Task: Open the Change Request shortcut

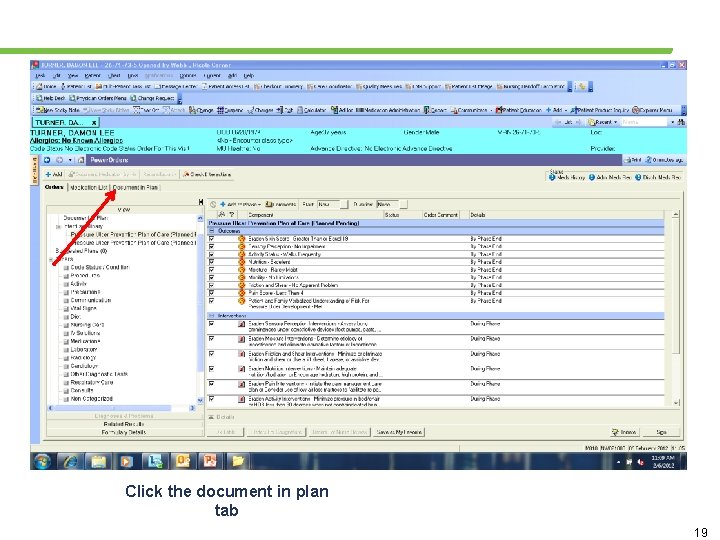Action: (152, 98)
